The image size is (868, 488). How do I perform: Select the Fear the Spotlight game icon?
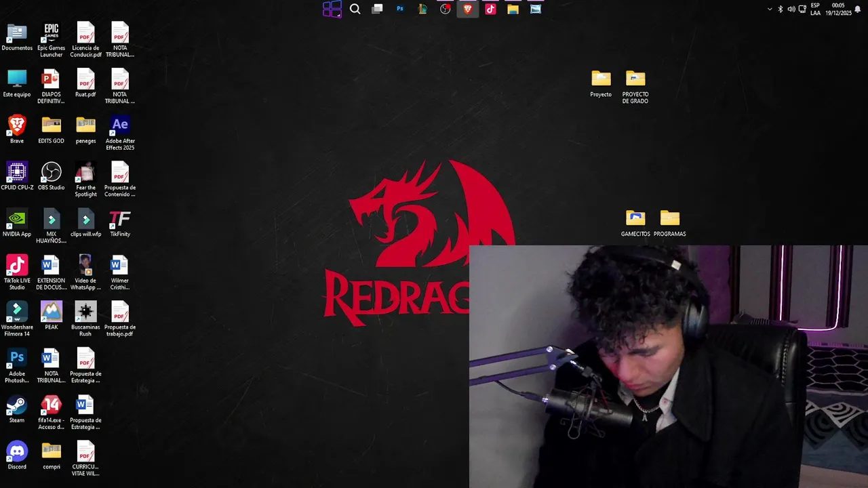coord(85,180)
